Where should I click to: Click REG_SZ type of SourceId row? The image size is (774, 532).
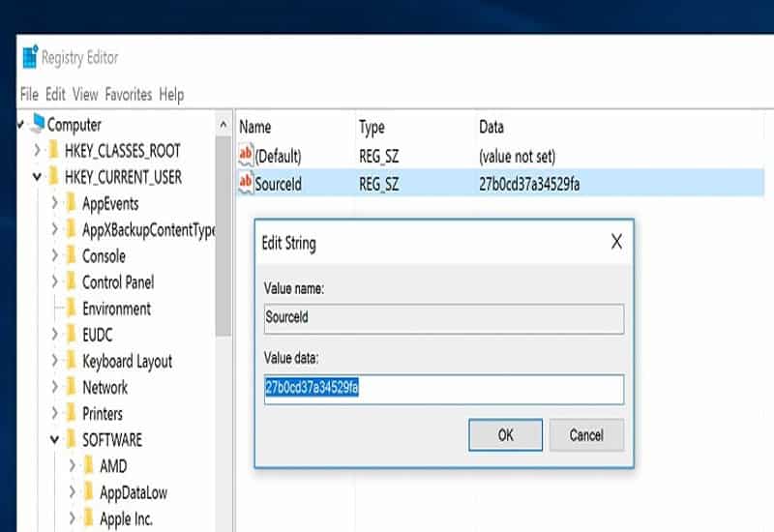click(378, 184)
